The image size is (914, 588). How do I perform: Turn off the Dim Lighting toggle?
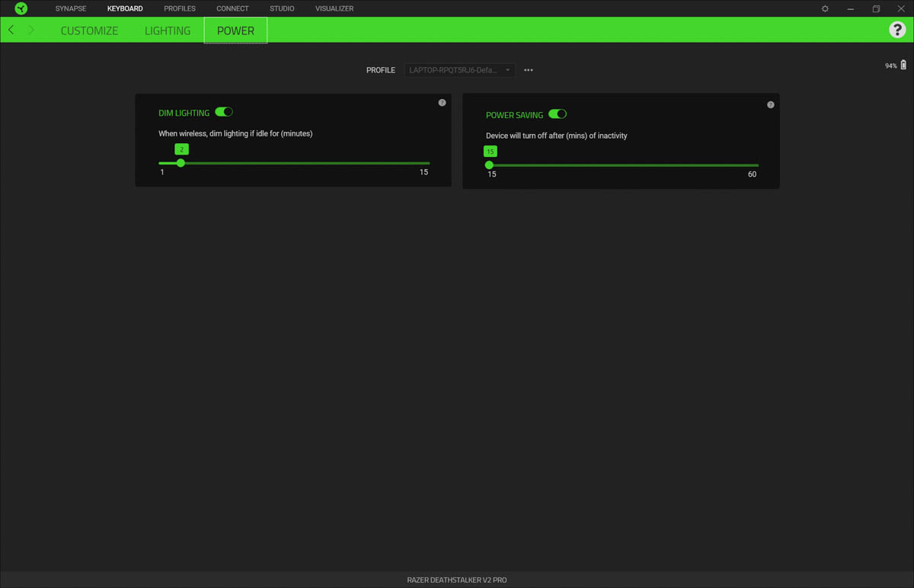[x=224, y=112]
